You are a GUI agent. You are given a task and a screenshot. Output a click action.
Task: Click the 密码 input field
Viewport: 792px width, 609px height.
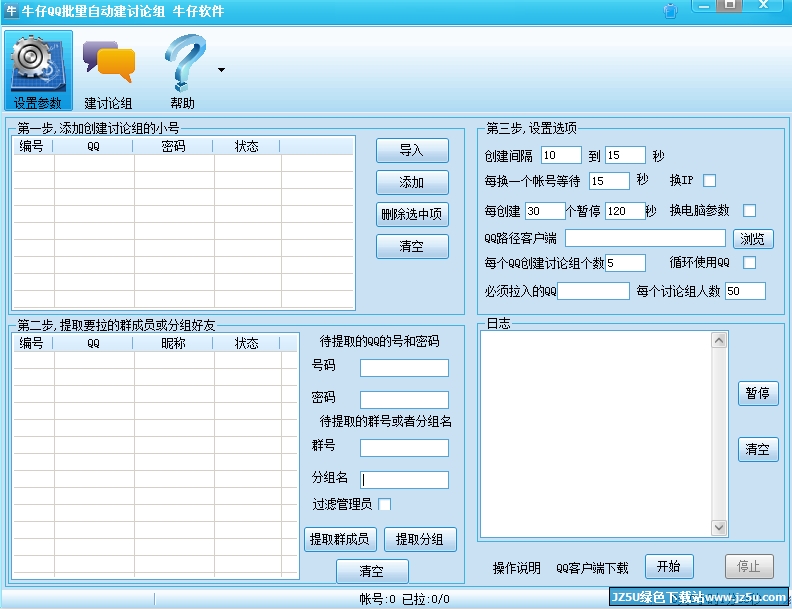pyautogui.click(x=404, y=399)
